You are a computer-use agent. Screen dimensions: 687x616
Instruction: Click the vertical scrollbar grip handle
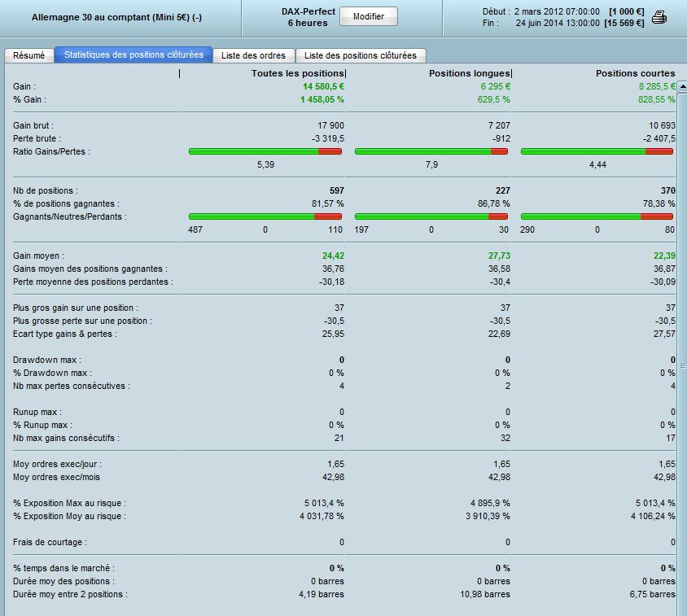[683, 366]
